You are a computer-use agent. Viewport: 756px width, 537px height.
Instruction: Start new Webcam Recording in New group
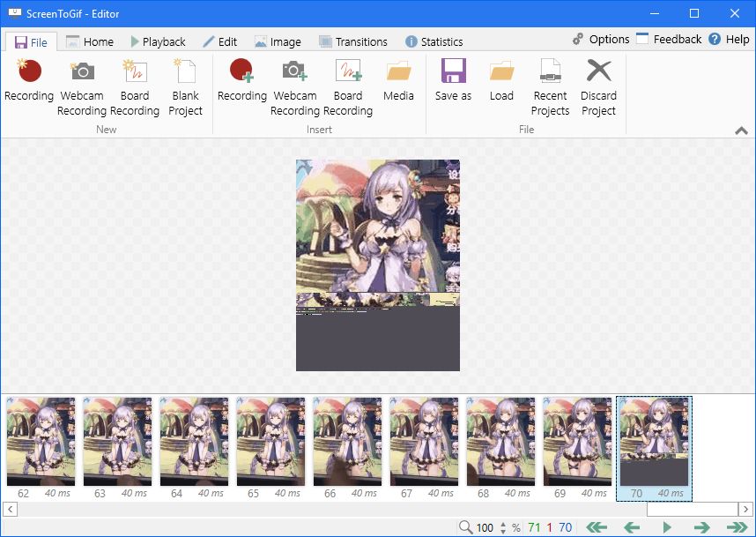(82, 88)
